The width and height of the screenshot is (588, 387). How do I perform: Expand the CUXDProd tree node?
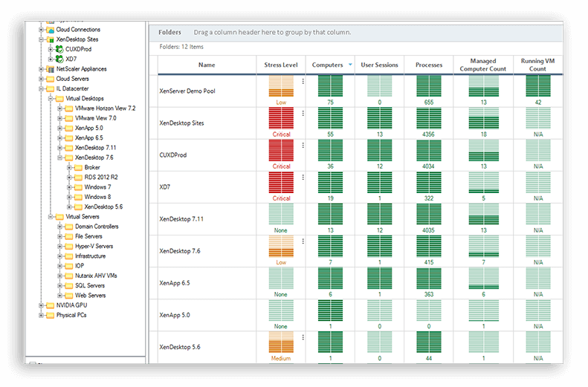[51, 49]
